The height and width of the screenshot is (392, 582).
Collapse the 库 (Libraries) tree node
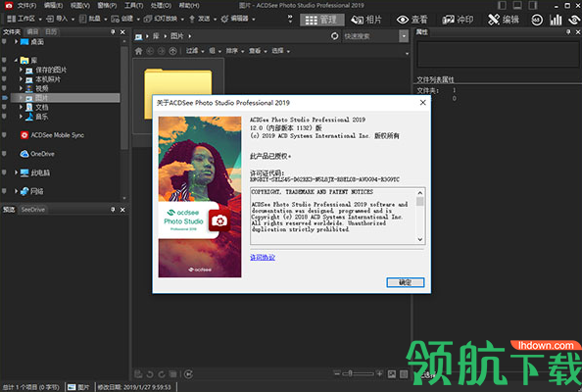click(x=16, y=60)
